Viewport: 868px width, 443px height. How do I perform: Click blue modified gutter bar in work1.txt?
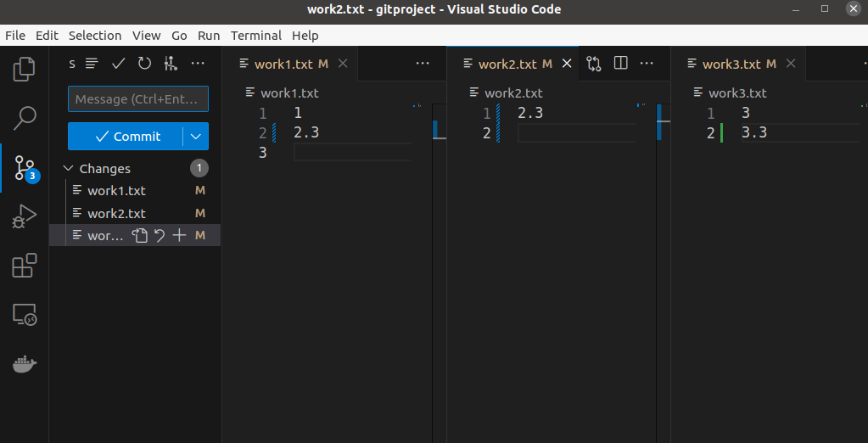click(274, 133)
